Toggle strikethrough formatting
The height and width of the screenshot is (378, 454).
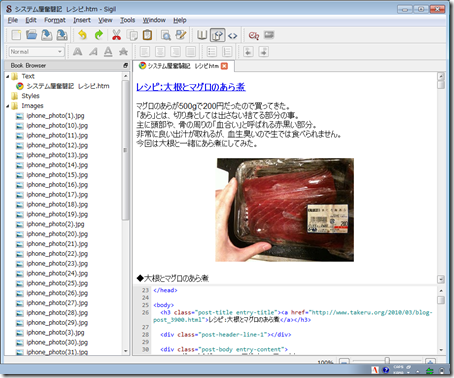click(124, 52)
